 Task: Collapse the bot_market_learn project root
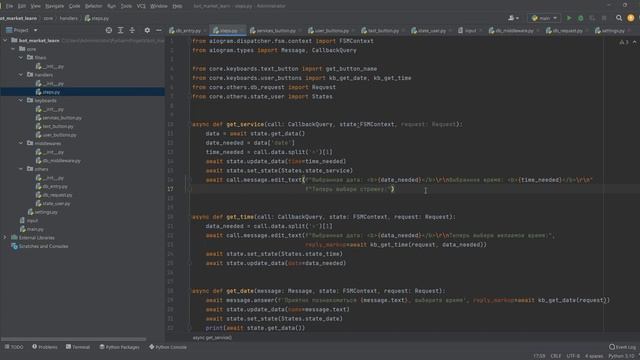tap(5, 40)
